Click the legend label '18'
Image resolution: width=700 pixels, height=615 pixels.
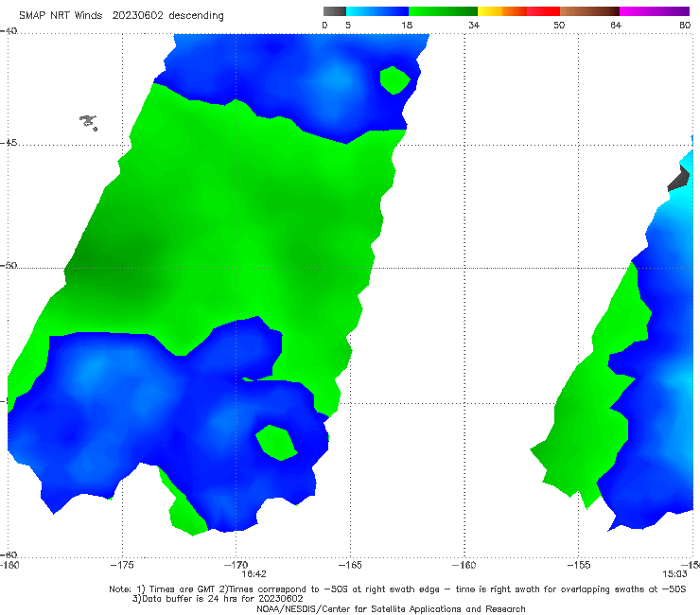[x=407, y=25]
